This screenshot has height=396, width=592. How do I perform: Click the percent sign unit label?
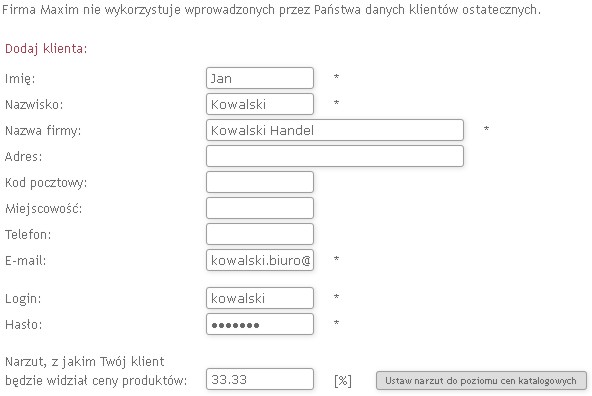click(x=343, y=381)
